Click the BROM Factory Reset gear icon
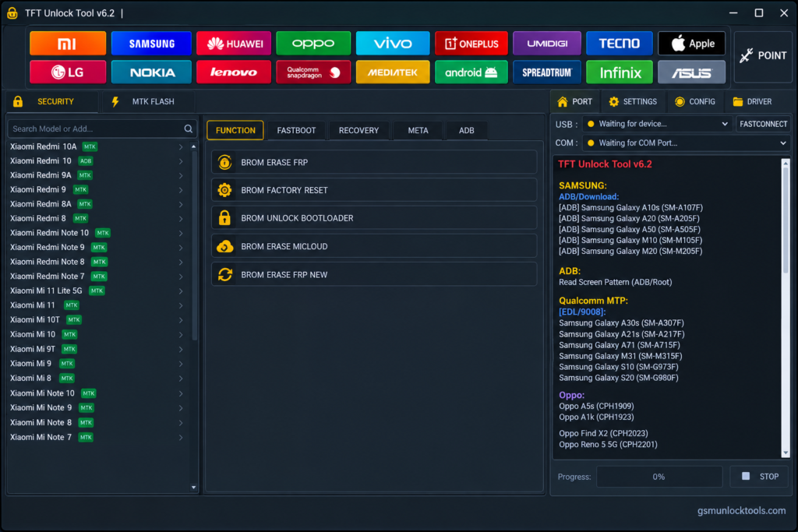798x532 pixels. pyautogui.click(x=224, y=190)
